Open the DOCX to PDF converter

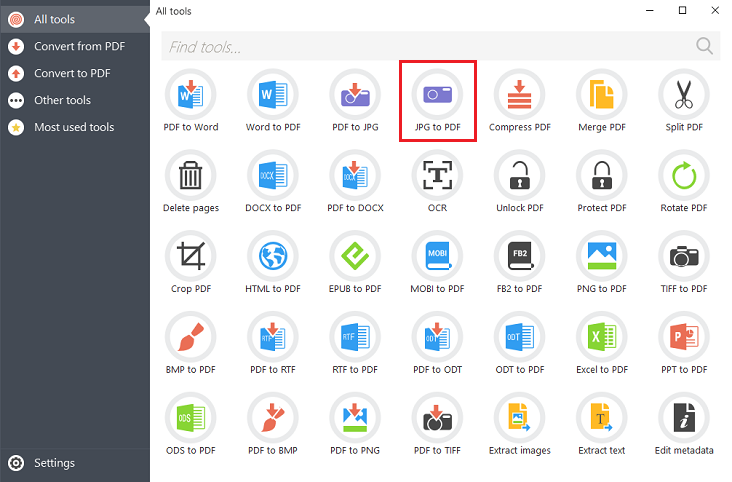coord(273,182)
